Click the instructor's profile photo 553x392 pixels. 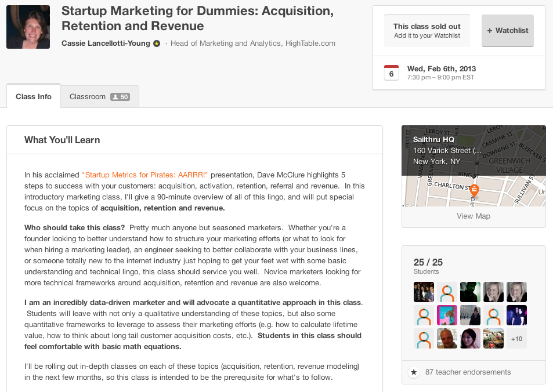[x=28, y=27]
